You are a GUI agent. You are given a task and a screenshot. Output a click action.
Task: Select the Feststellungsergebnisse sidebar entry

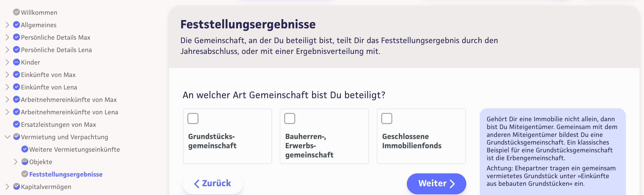[x=66, y=174]
